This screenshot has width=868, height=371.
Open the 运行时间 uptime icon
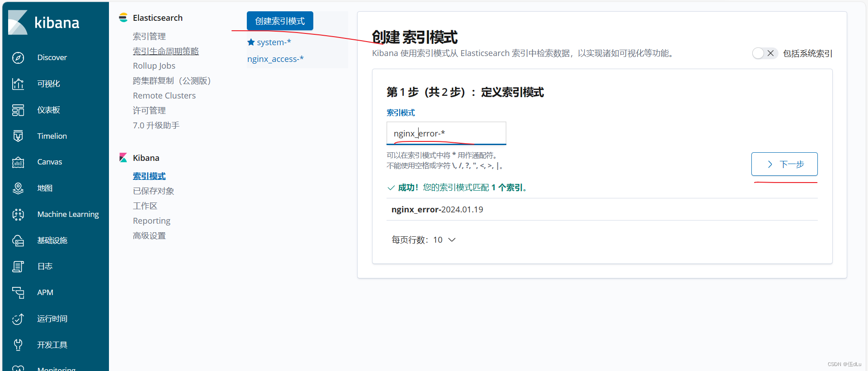(18, 319)
